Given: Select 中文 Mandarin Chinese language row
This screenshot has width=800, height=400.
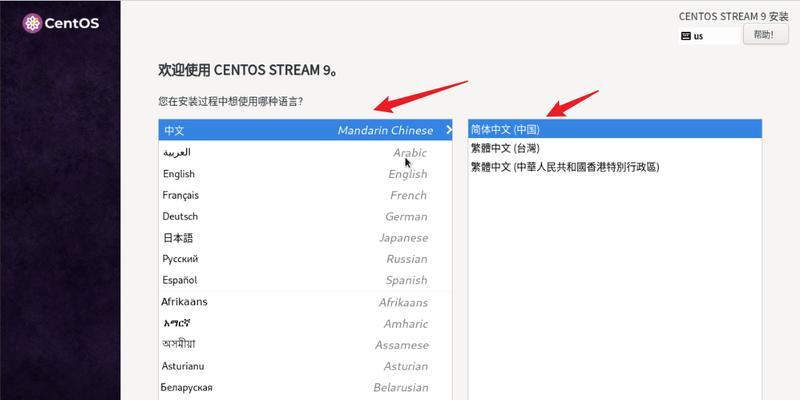Looking at the screenshot, I should [x=305, y=130].
